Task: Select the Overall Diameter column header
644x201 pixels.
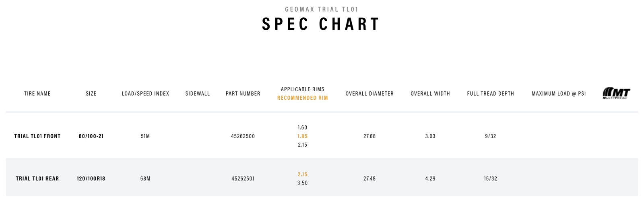Action: [369, 94]
